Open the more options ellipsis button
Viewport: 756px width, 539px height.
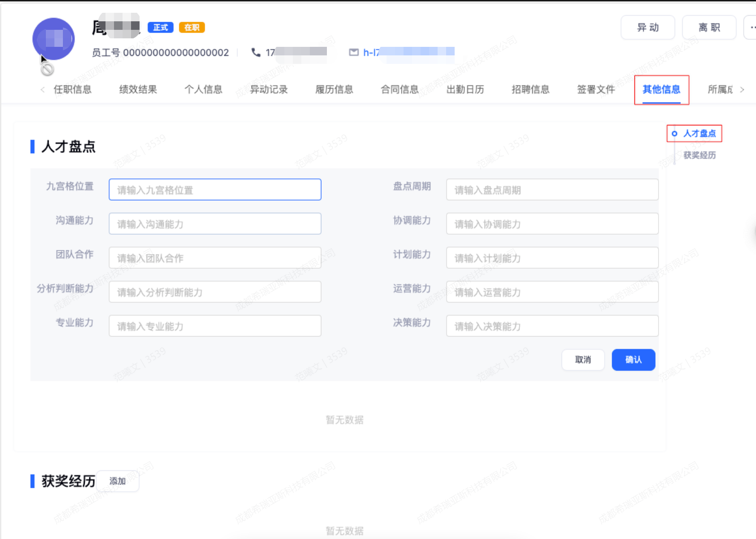751,27
